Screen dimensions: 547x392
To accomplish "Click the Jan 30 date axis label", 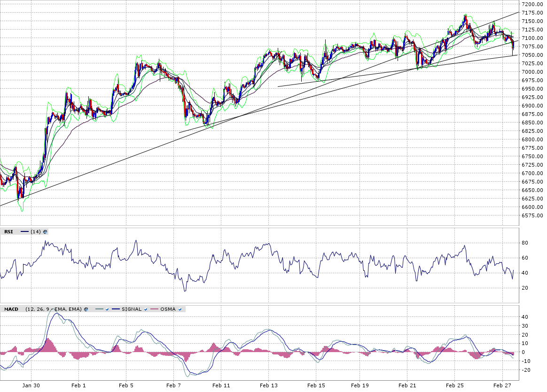I will (x=31, y=385).
